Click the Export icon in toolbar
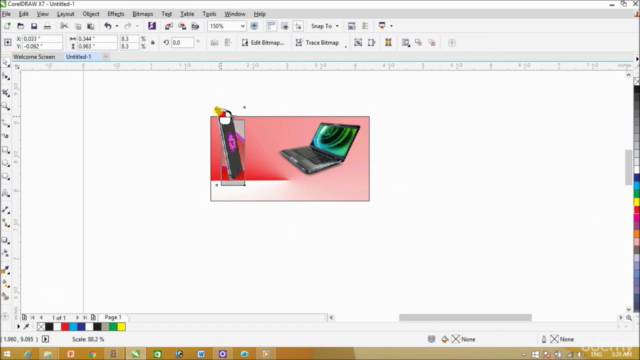Screen dimensions: 640x360 [182, 26]
